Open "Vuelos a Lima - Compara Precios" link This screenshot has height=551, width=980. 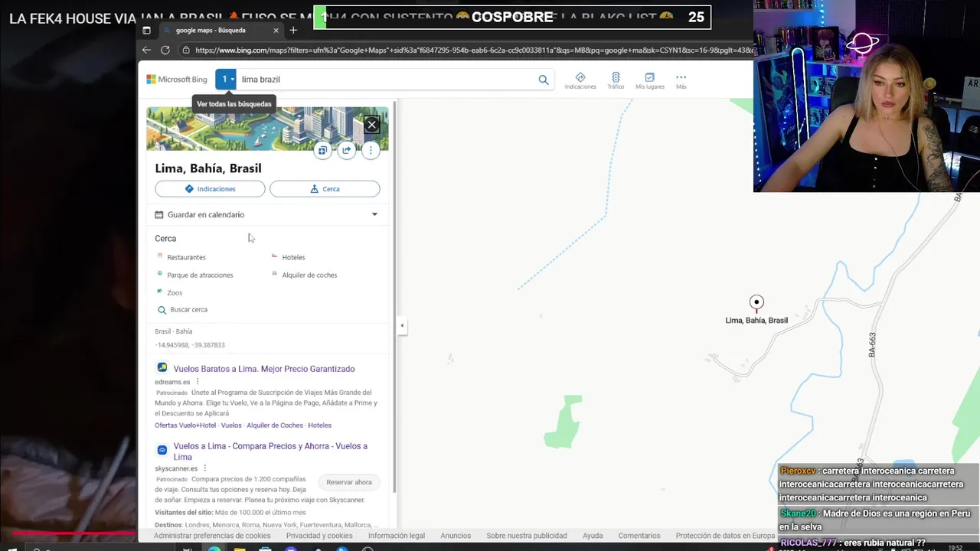[x=270, y=452]
